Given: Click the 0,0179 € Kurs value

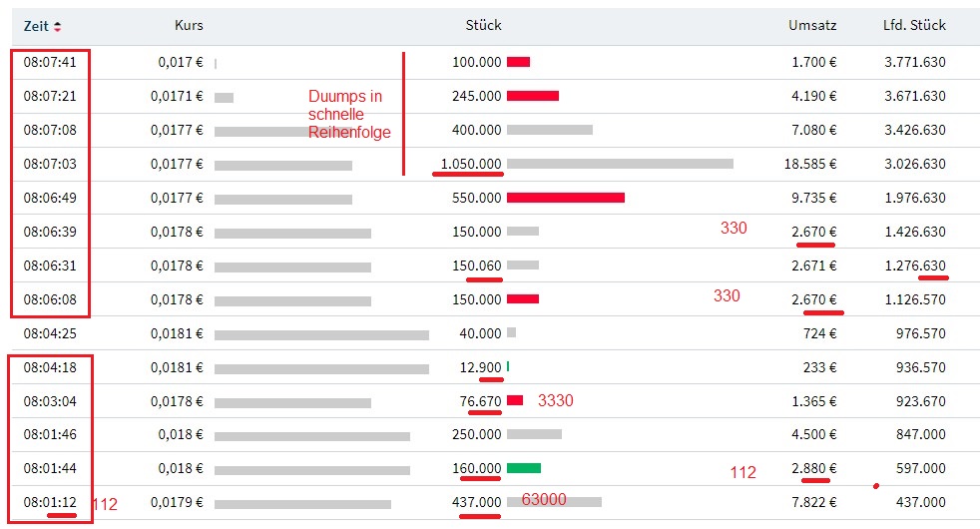Looking at the screenshot, I should pyautogui.click(x=177, y=502).
